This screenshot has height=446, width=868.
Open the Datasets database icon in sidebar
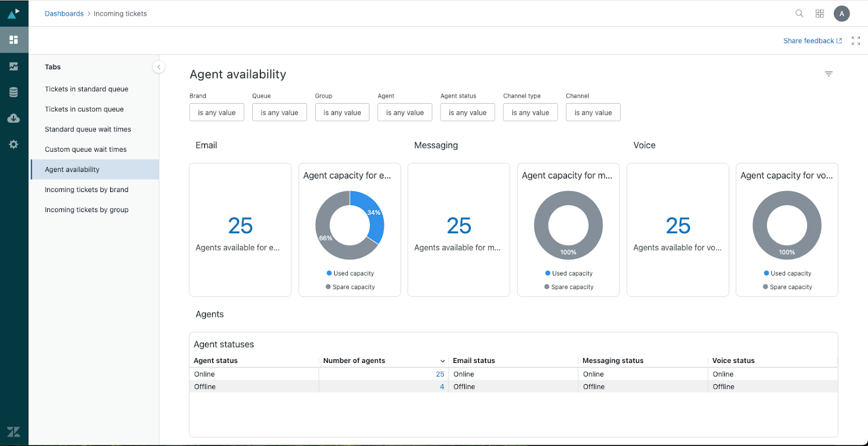click(x=14, y=92)
